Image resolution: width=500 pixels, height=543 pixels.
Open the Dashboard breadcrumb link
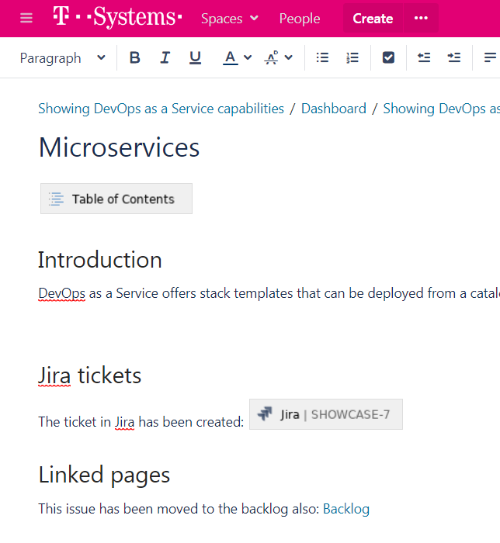(x=333, y=109)
